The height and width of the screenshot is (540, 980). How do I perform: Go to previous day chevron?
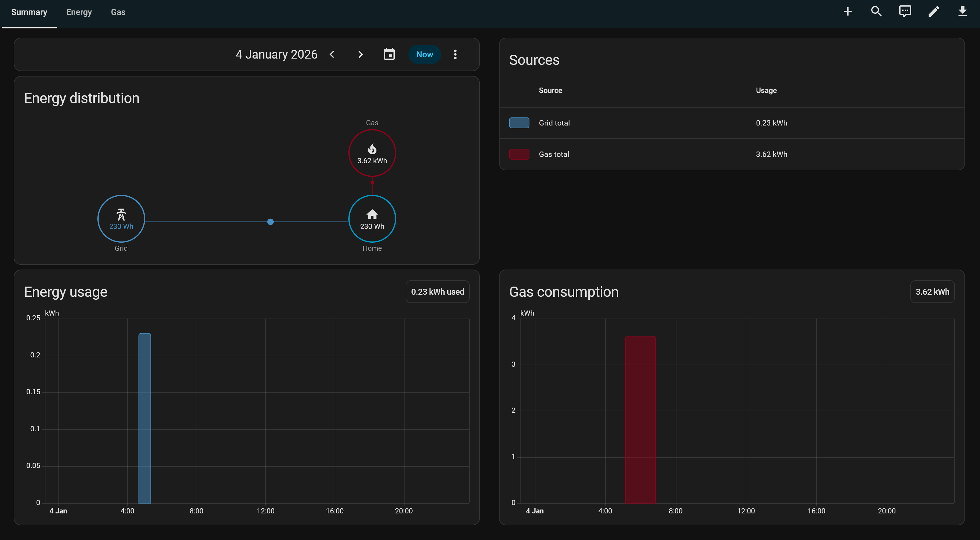(332, 54)
